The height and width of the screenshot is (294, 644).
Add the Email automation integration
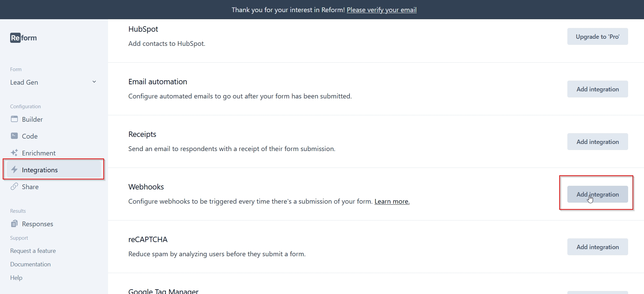click(597, 89)
